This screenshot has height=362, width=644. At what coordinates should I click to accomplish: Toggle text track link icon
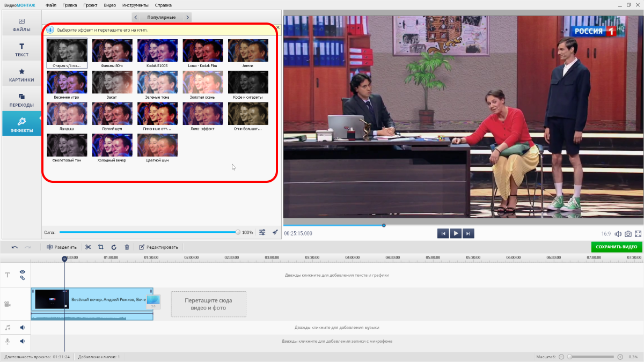(23, 278)
